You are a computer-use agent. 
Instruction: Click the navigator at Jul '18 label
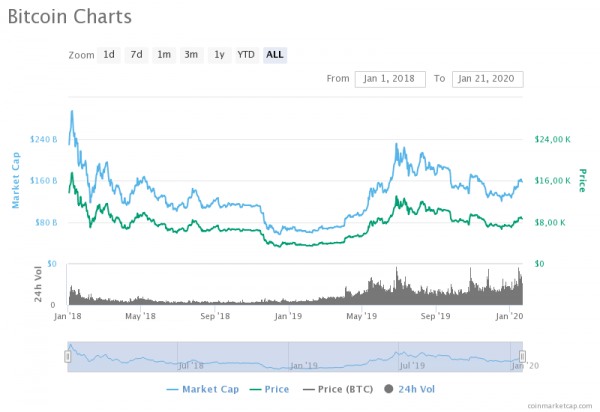[191, 366]
